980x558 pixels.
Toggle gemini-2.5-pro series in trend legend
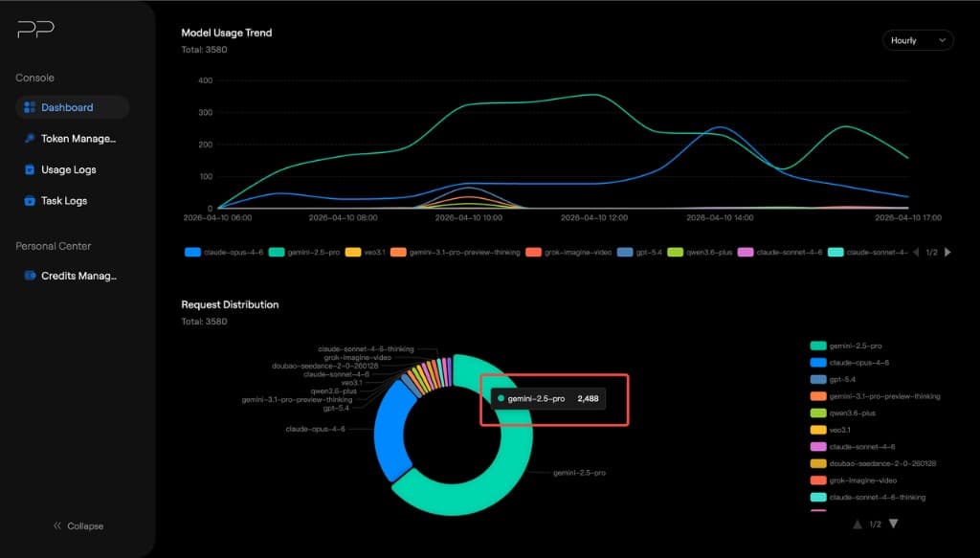point(304,253)
